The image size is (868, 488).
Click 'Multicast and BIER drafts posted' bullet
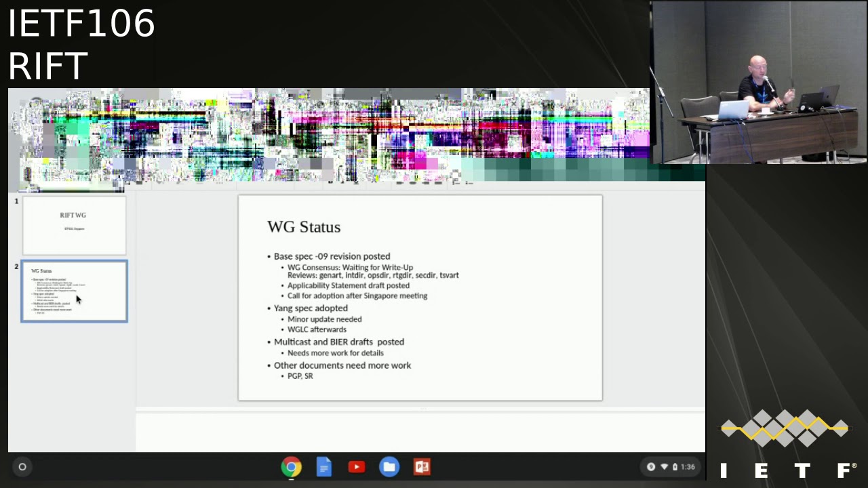338,342
